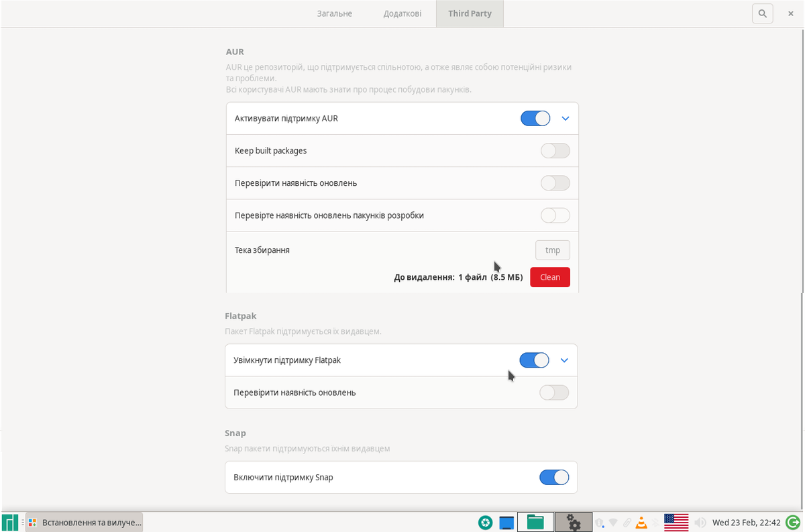Open the clock 'Wed 23 Feb, 22:42'
Viewport: 805px width, 532px height.
tap(747, 522)
